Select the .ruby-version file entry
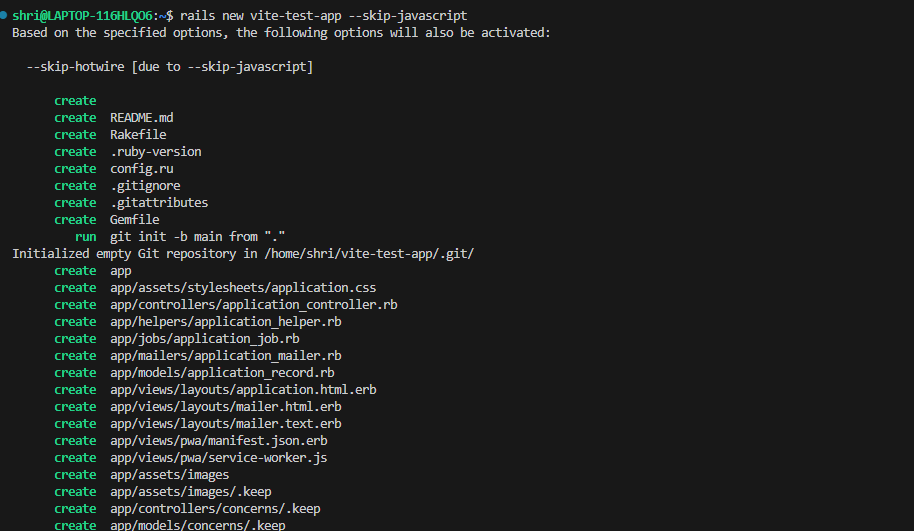The width and height of the screenshot is (914, 531). click(x=155, y=152)
